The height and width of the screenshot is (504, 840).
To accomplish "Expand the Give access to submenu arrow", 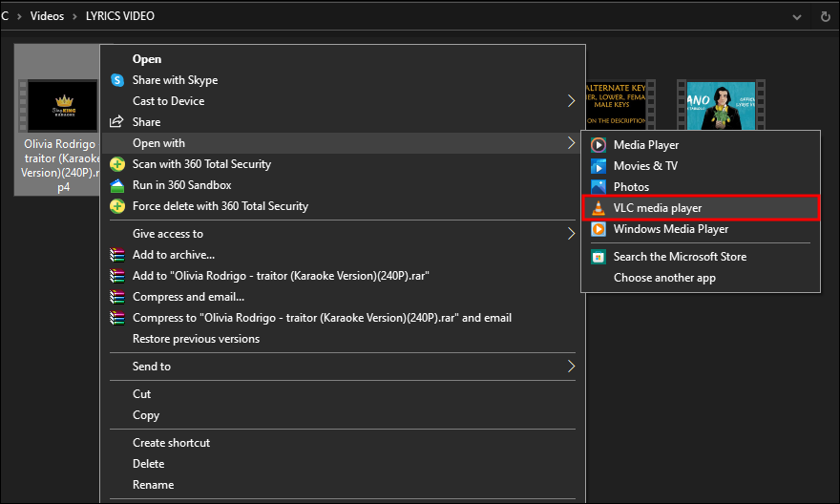I will (x=571, y=234).
